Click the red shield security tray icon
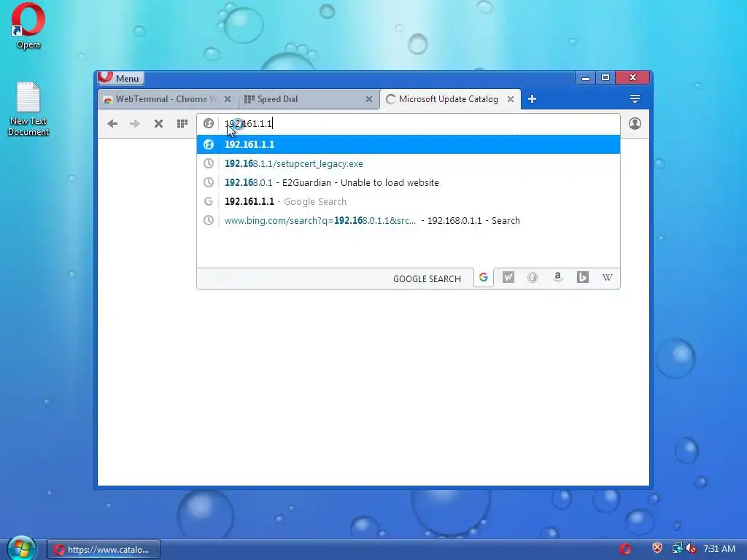747x560 pixels. [x=657, y=548]
